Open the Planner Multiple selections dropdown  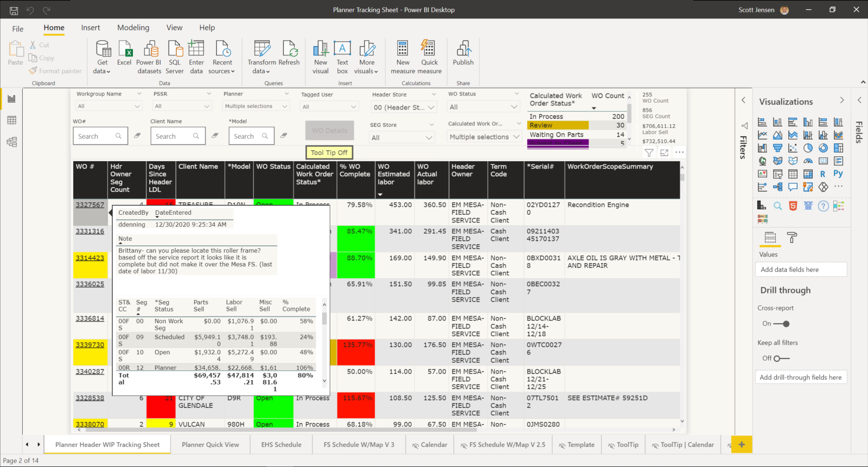[x=256, y=106]
